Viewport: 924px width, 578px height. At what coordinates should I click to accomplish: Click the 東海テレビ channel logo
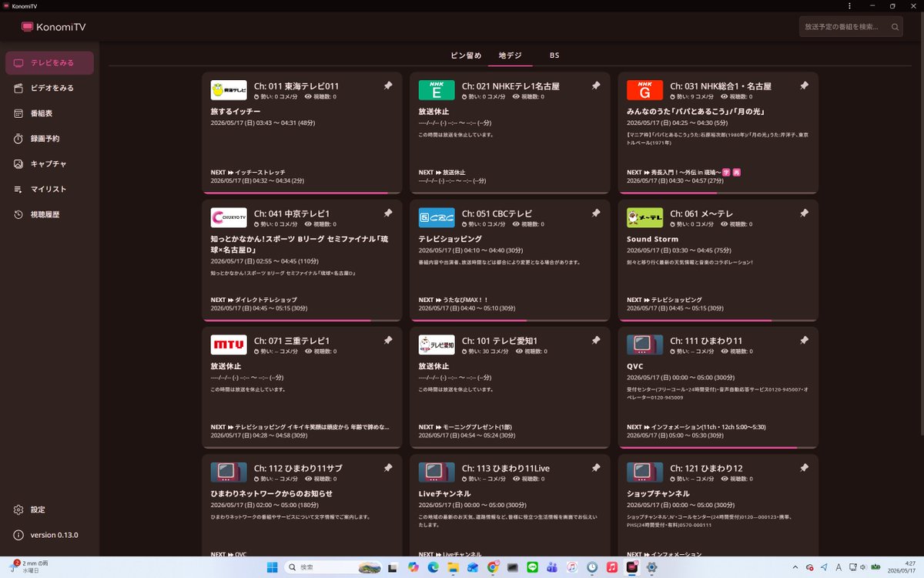tap(229, 90)
